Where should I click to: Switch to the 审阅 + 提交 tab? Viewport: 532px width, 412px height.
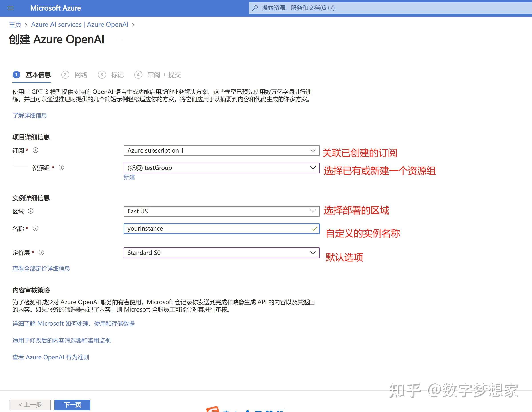[164, 75]
